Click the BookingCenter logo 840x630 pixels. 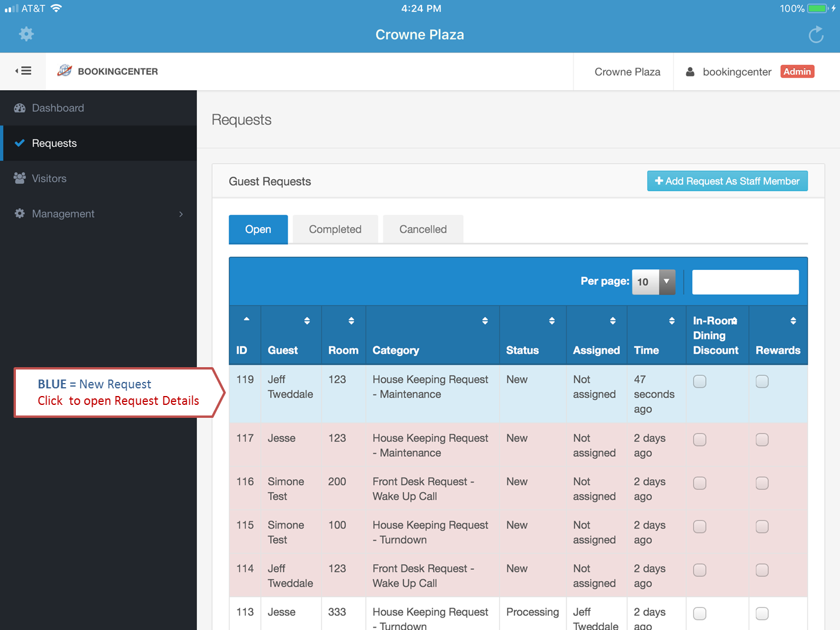(107, 71)
